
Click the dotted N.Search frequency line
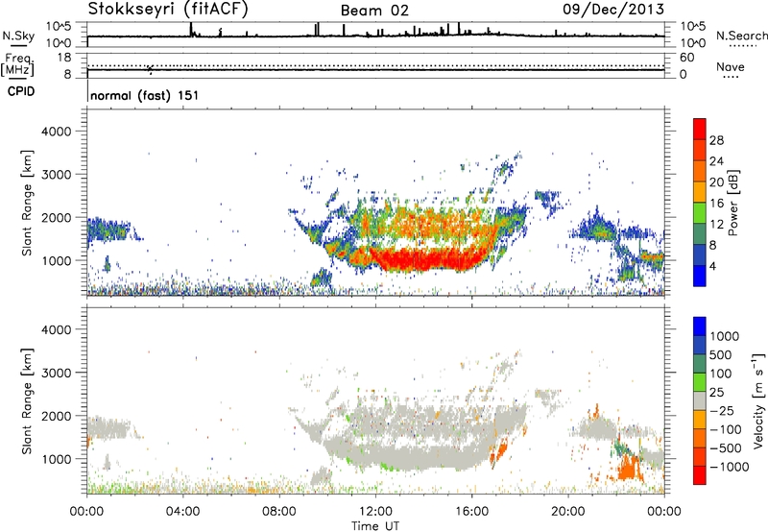coord(375,65)
